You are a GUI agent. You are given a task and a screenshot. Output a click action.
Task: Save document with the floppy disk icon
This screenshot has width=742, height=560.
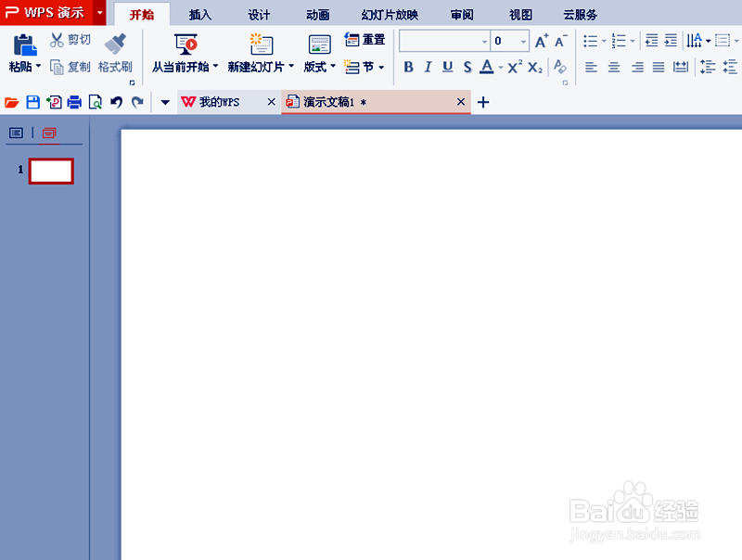pos(32,102)
